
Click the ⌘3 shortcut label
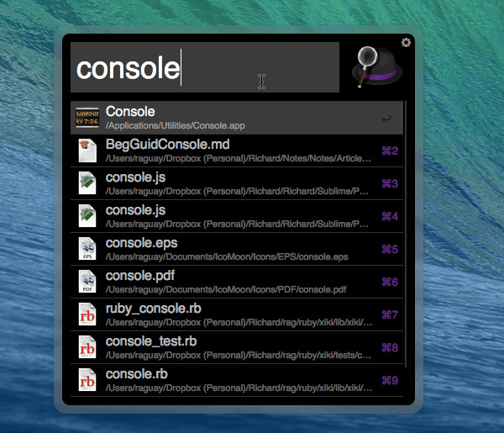(x=390, y=183)
